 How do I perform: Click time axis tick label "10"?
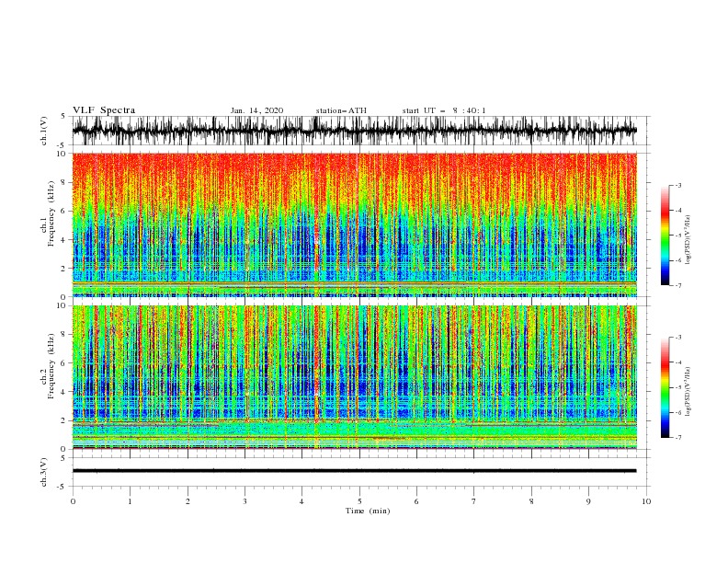click(646, 501)
